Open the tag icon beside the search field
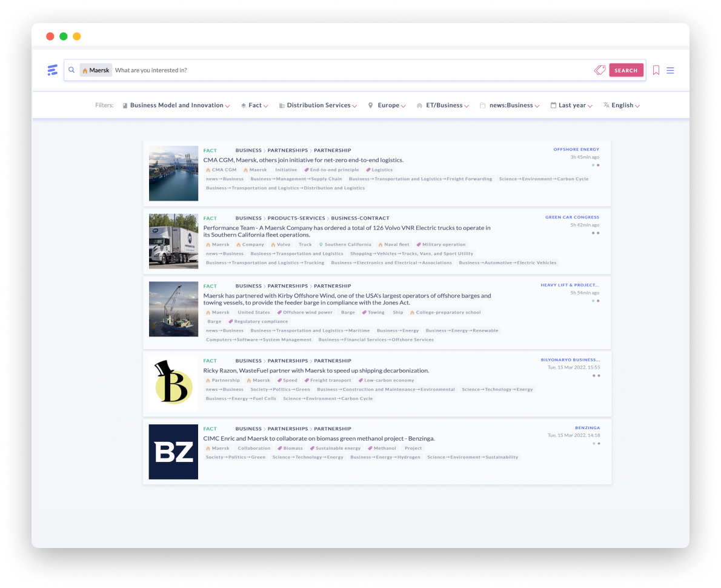This screenshot has height=588, width=721. 599,70
